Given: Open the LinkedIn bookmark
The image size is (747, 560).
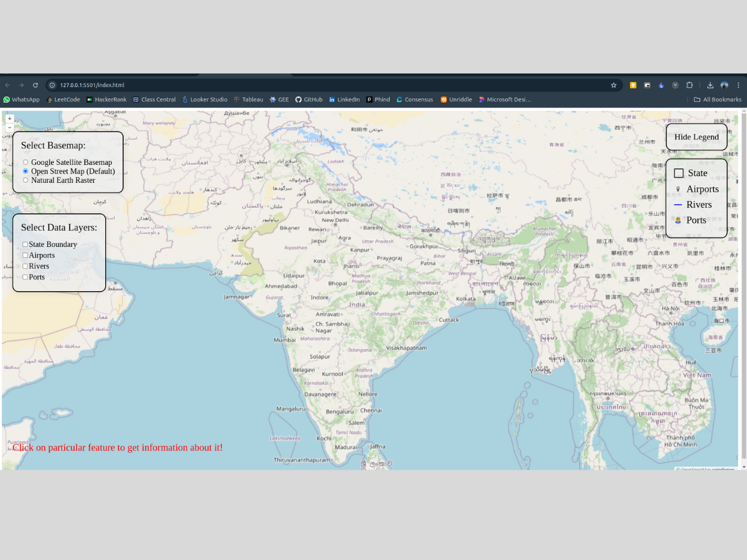Looking at the screenshot, I should point(344,100).
